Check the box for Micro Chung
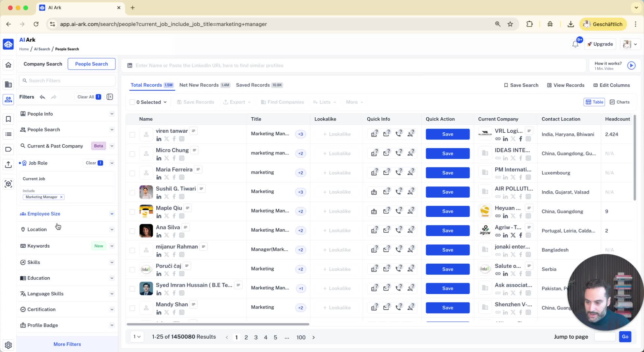 tap(132, 154)
